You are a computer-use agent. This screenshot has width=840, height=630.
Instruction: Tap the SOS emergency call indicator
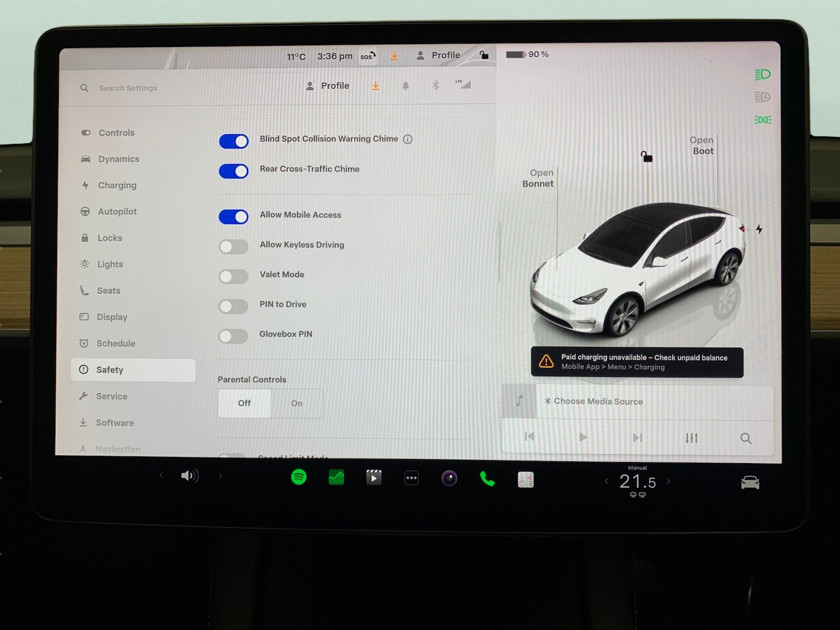pyautogui.click(x=367, y=55)
